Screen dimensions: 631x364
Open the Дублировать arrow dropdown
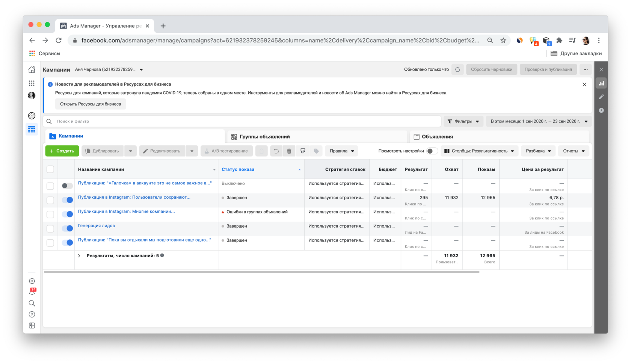pos(130,151)
